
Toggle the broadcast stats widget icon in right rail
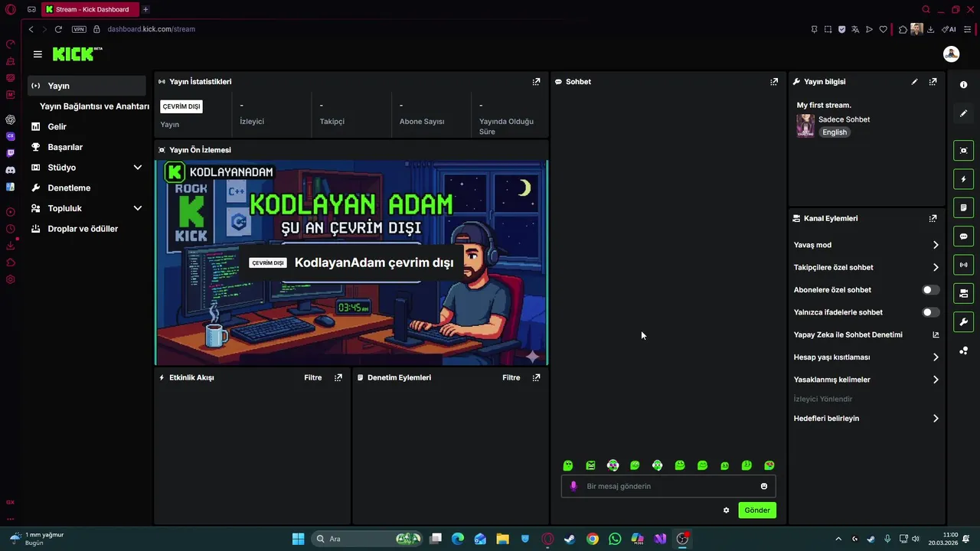point(963,265)
